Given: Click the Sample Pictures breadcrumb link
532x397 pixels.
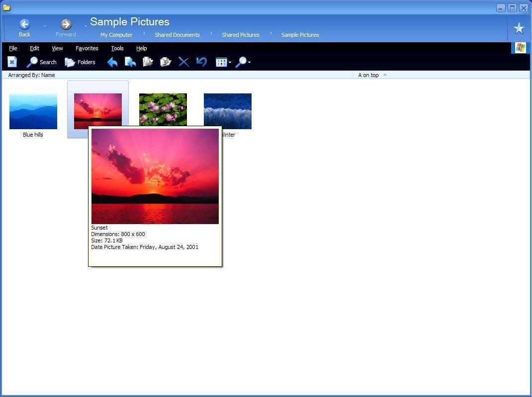Looking at the screenshot, I should [300, 35].
